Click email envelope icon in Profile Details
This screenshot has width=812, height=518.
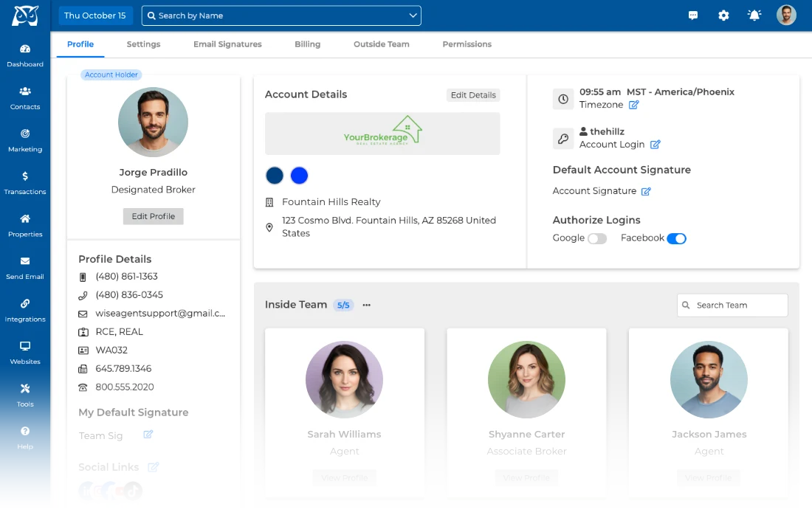pos(83,314)
